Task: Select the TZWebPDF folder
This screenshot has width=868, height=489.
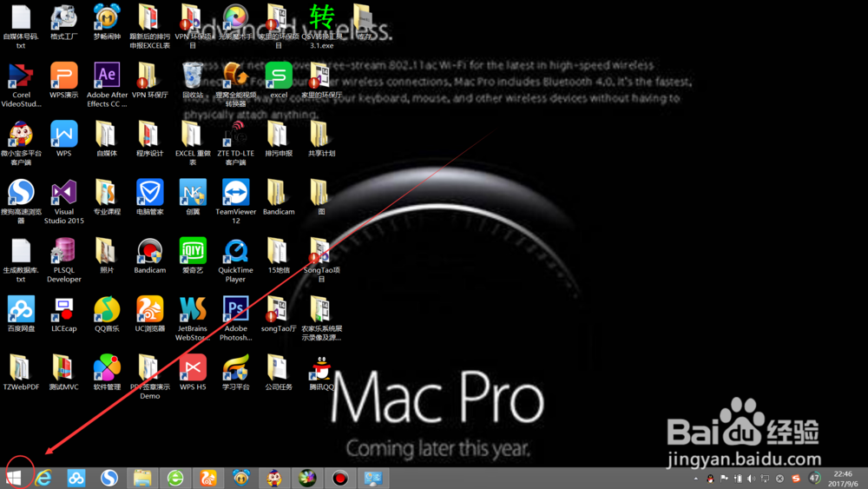Action: 21,373
